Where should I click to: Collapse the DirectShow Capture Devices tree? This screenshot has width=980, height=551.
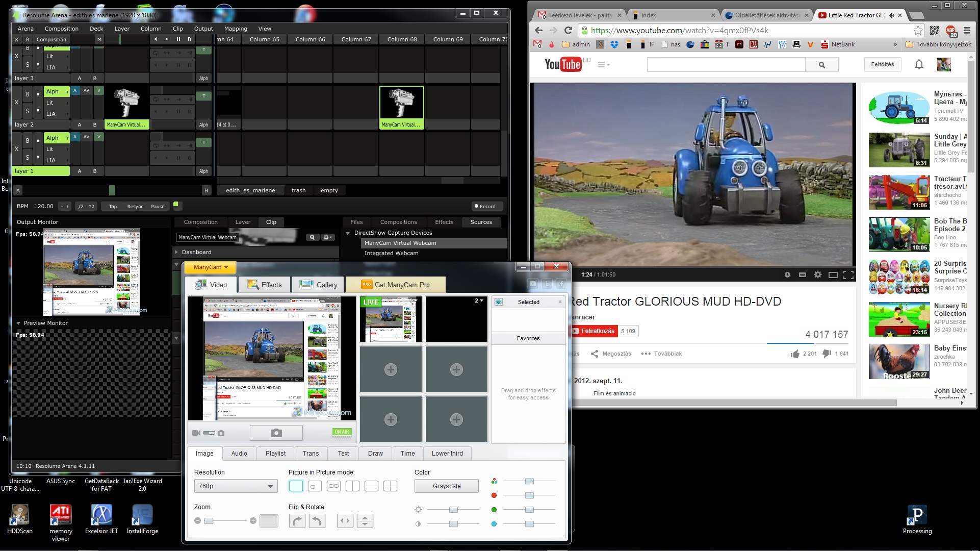[348, 233]
